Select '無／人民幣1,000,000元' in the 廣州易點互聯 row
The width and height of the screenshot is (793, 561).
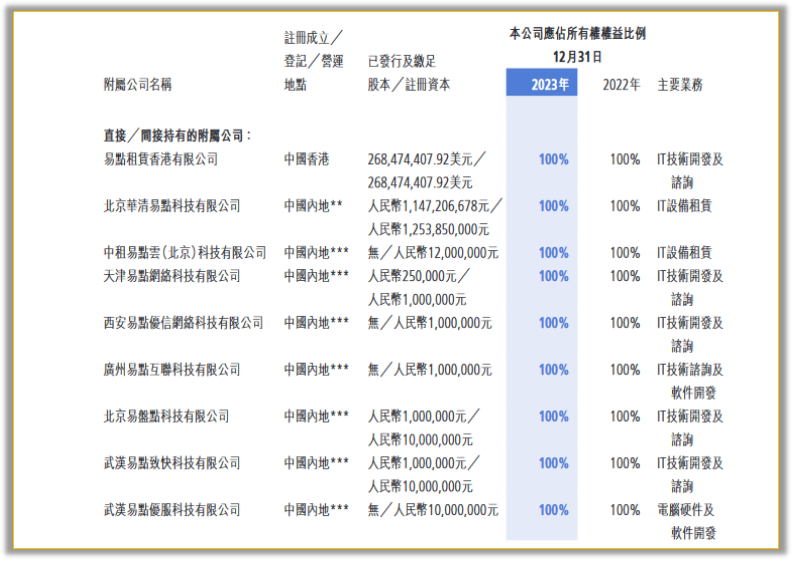click(430, 369)
